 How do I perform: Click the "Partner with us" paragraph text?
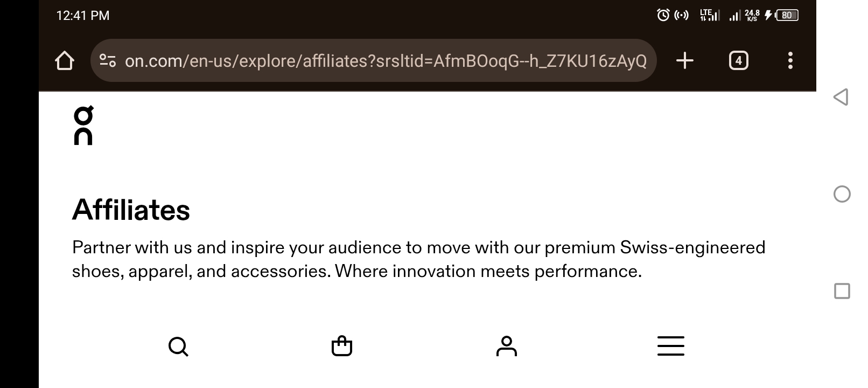click(418, 259)
